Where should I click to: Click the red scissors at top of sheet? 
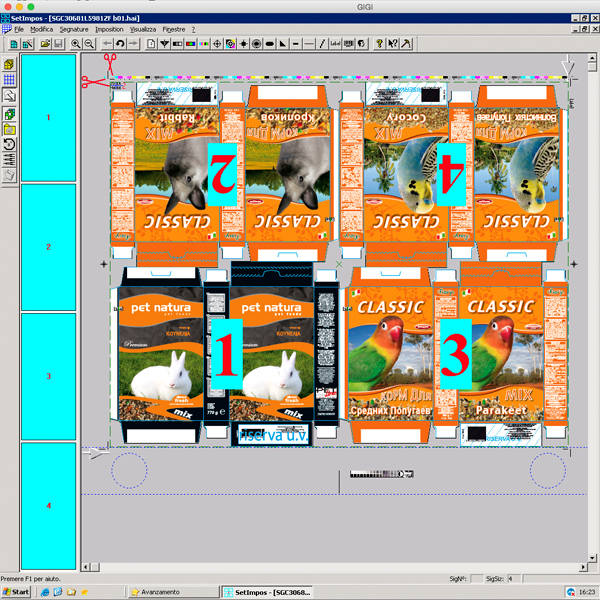coord(110,65)
